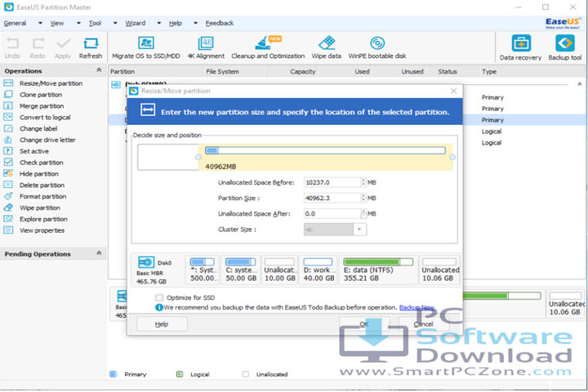Open the Help menu

tap(175, 23)
